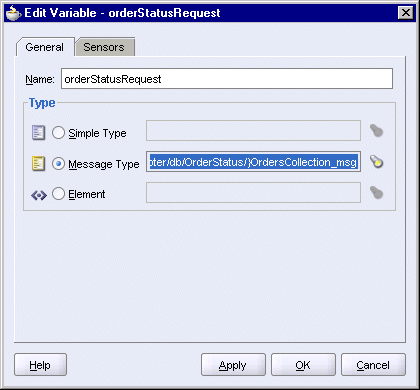Select the Simple Type radio button
Screen dimensions: 420x390
pos(58,133)
